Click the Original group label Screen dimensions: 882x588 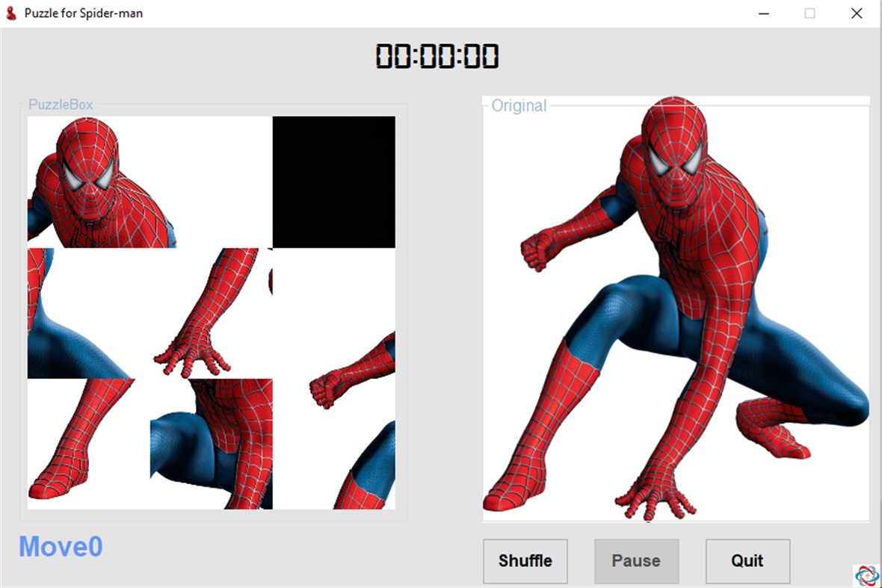tap(519, 106)
